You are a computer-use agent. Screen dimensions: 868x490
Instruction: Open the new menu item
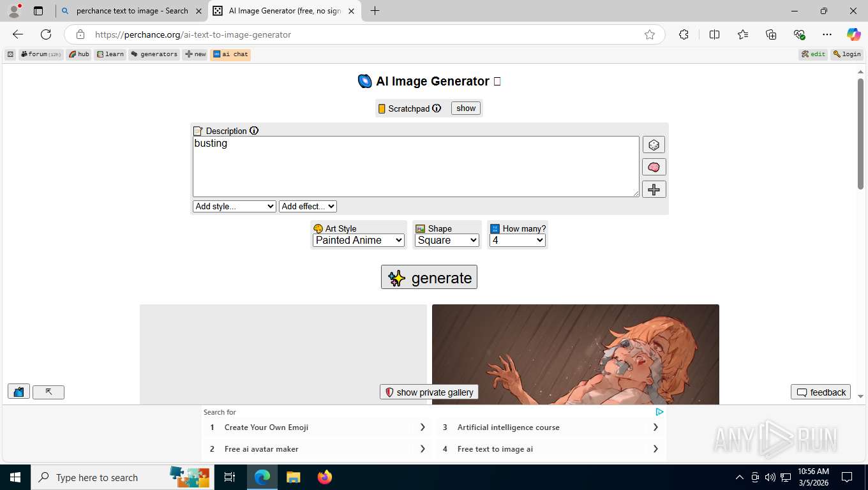click(x=195, y=54)
